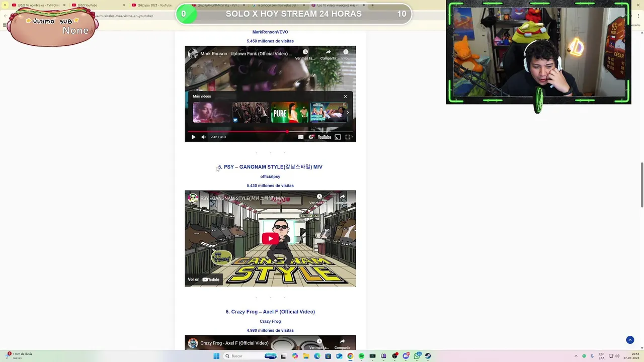Image resolution: width=644 pixels, height=362 pixels.
Task: Open Outlook from taskbar
Action: click(x=339, y=356)
